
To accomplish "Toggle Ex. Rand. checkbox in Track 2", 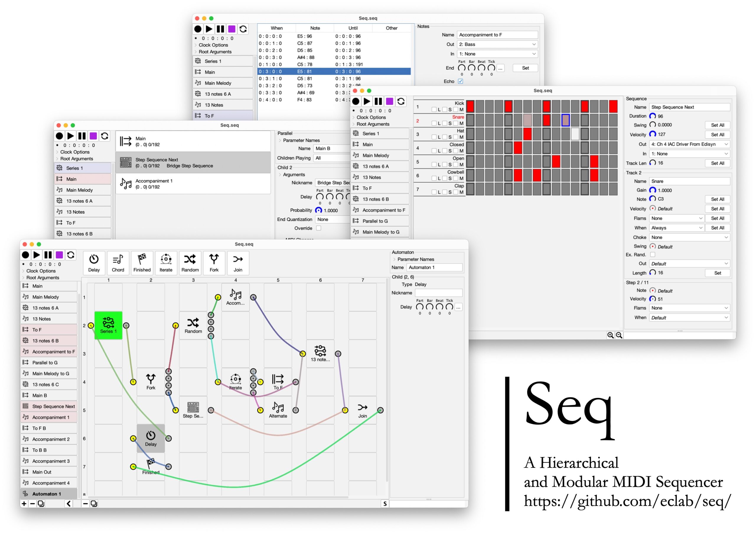I will click(x=653, y=254).
